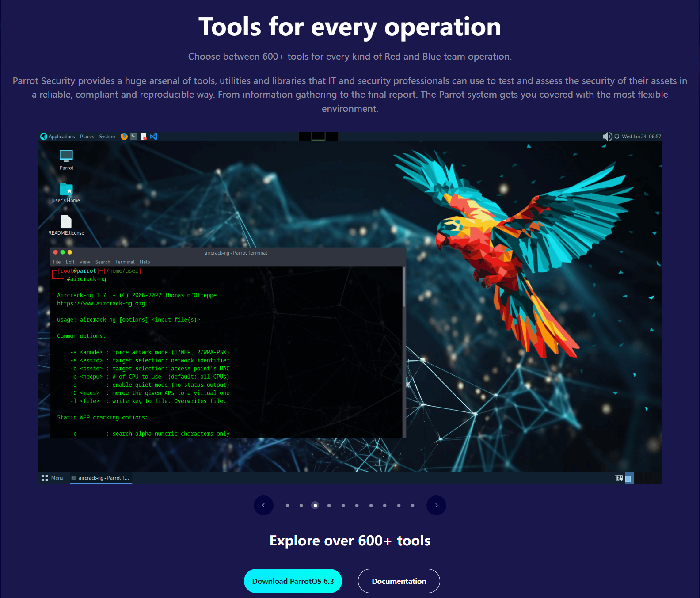Select the second carousel dot
This screenshot has height=598, width=700.
[301, 505]
